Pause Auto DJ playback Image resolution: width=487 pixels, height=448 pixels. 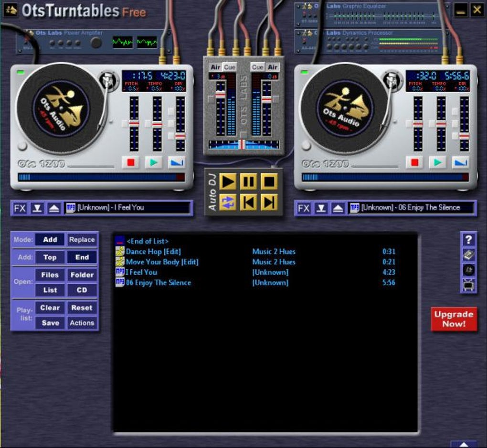[248, 182]
